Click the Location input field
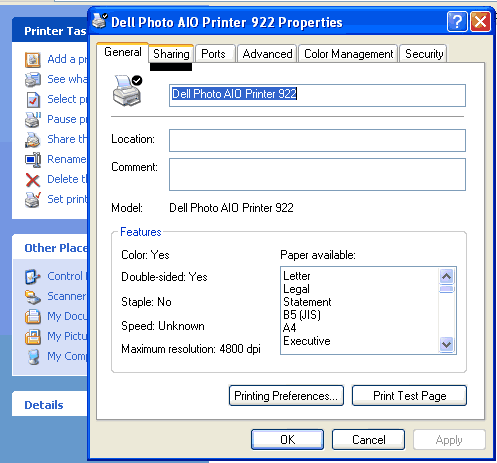The height and width of the screenshot is (463, 497). [x=317, y=140]
